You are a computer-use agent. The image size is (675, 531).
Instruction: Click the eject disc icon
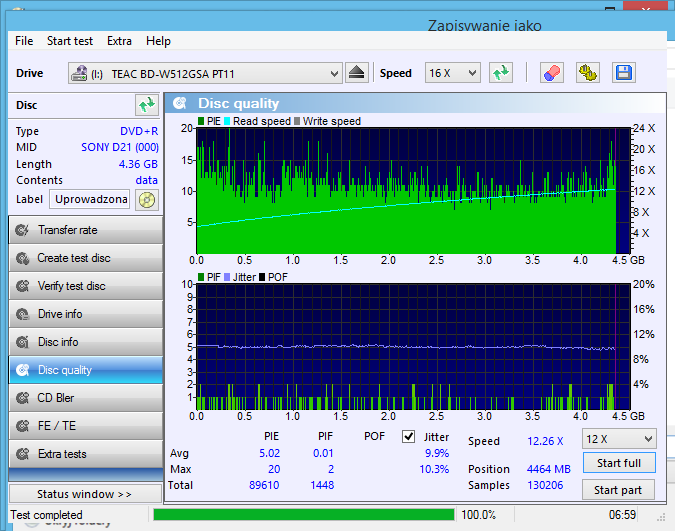pyautogui.click(x=356, y=73)
